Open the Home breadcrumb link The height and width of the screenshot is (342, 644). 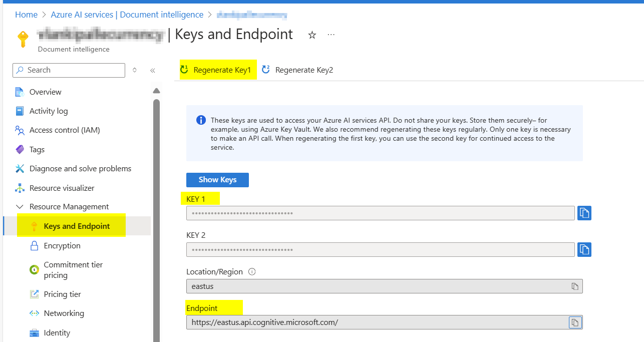(x=26, y=15)
